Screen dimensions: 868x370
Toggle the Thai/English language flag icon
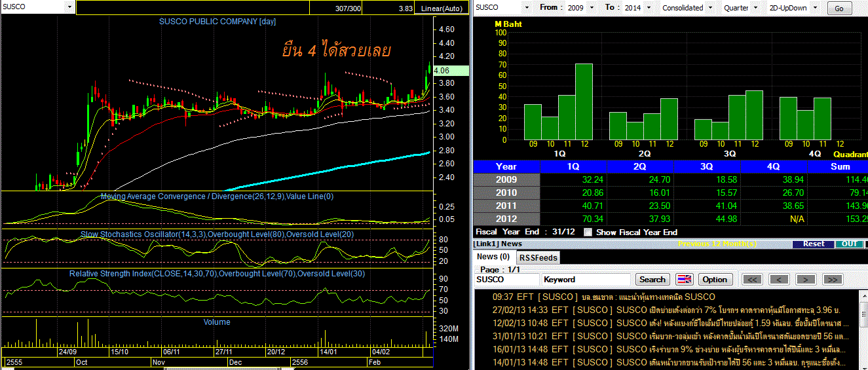[x=684, y=280]
